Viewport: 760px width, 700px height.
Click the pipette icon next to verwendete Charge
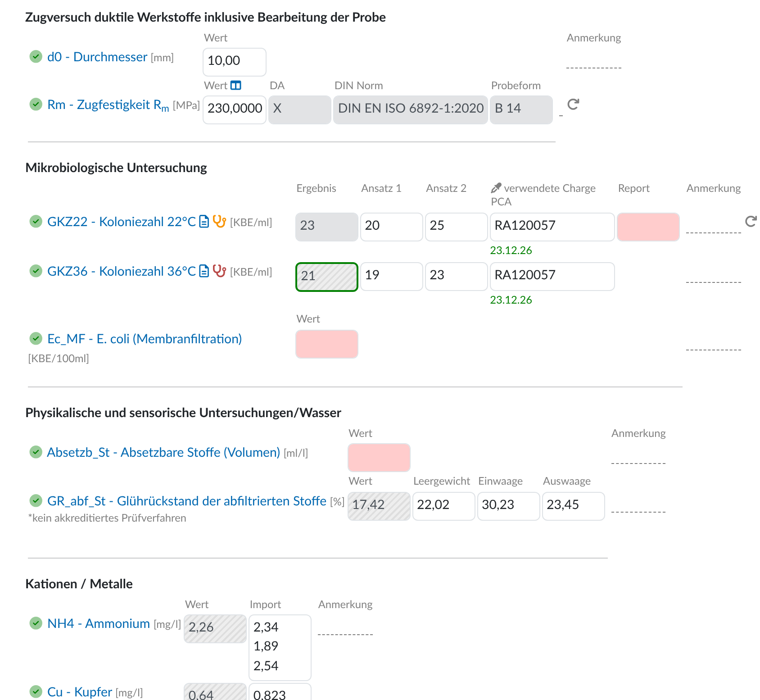[496, 188]
